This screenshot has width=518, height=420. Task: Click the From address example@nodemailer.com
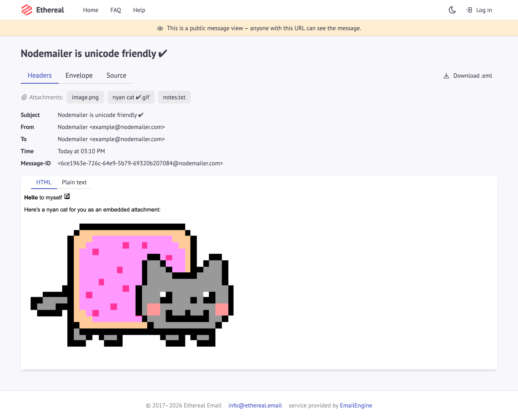click(127, 127)
